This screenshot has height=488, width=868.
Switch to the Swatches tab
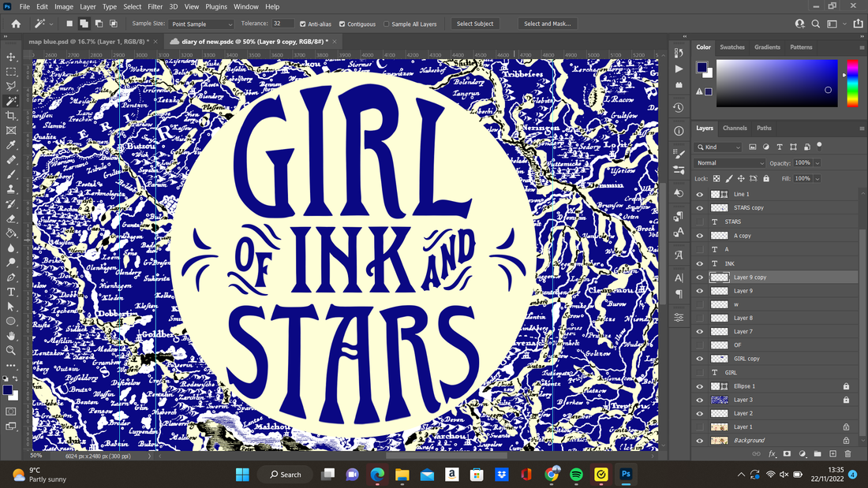731,47
